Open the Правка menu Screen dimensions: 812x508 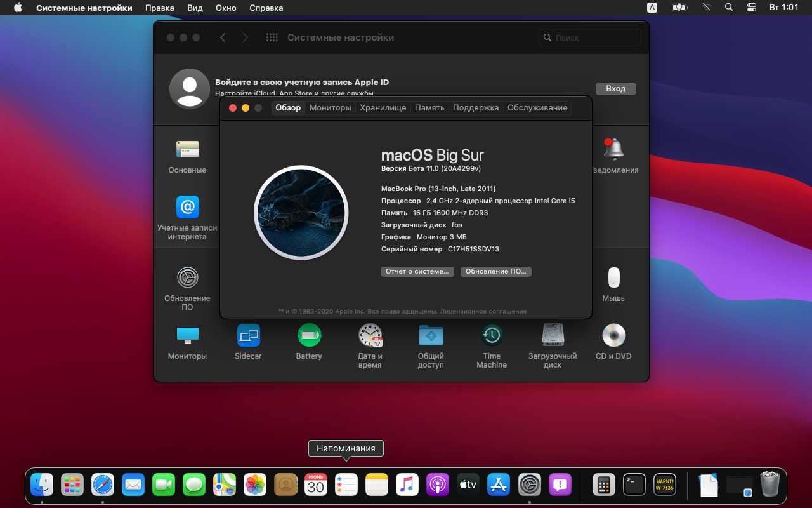[x=160, y=8]
